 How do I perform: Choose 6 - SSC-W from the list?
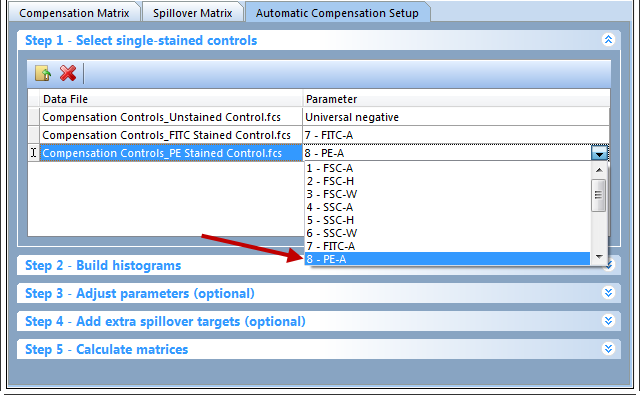coord(448,233)
